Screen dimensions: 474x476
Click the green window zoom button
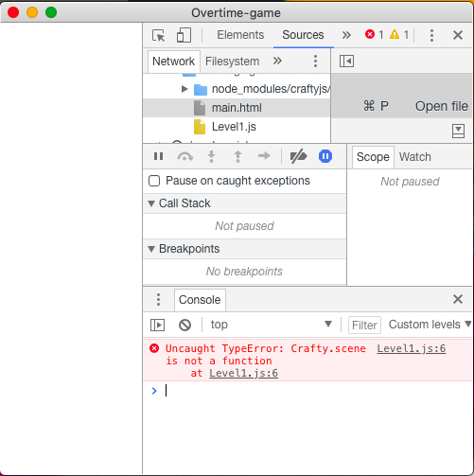pos(51,12)
